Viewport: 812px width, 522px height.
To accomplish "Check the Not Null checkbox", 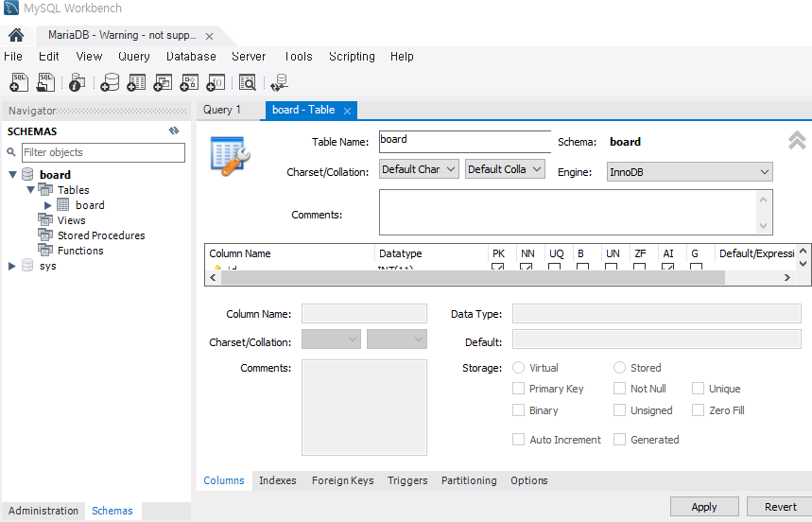I will tap(619, 389).
